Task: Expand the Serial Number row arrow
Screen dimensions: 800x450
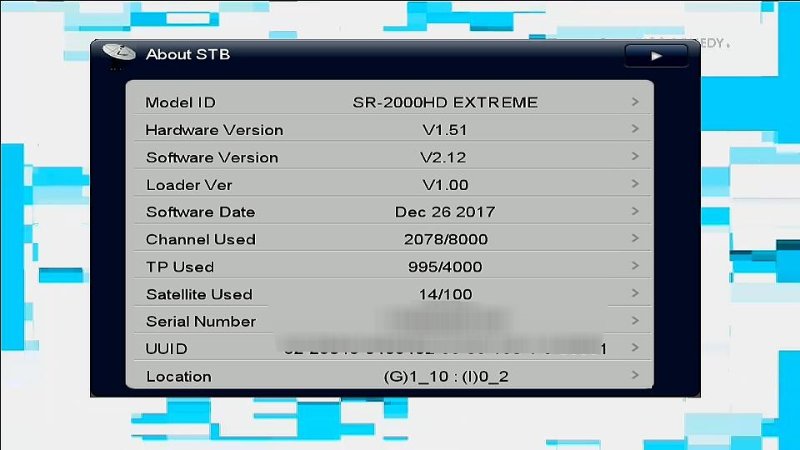Action: [x=635, y=321]
